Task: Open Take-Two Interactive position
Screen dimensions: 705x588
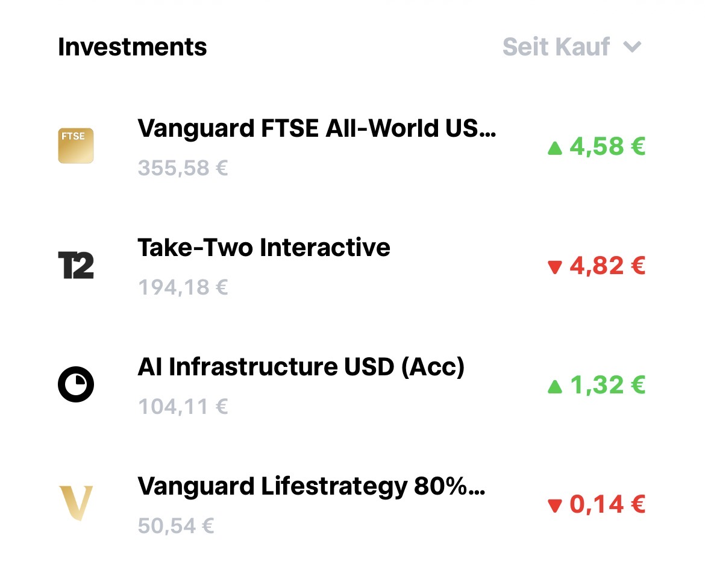Action: click(x=264, y=248)
